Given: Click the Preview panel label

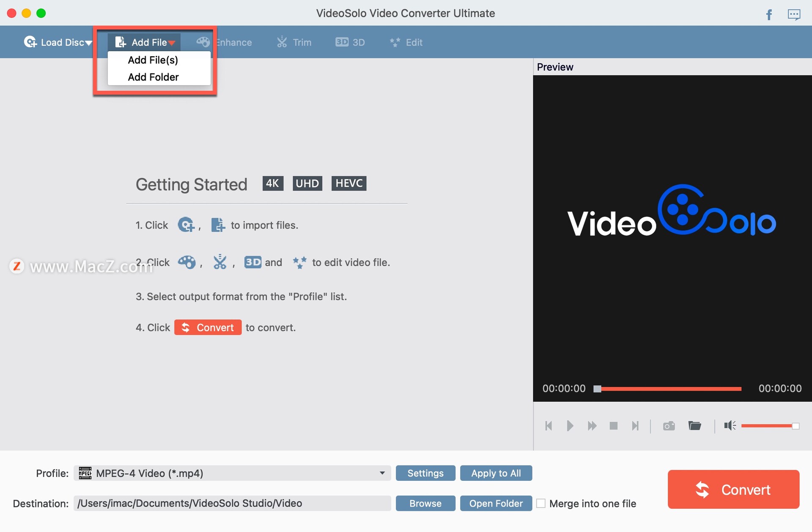Looking at the screenshot, I should pyautogui.click(x=555, y=67).
